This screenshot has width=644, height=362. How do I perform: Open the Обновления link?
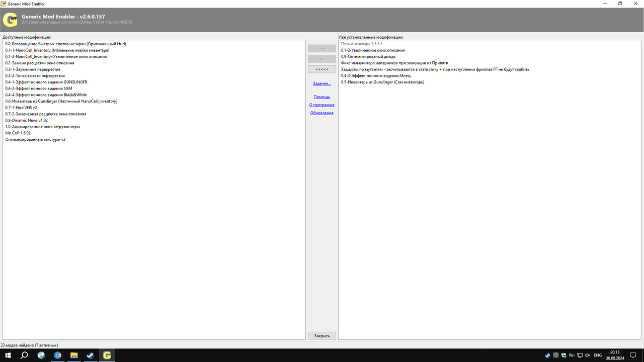click(x=322, y=113)
